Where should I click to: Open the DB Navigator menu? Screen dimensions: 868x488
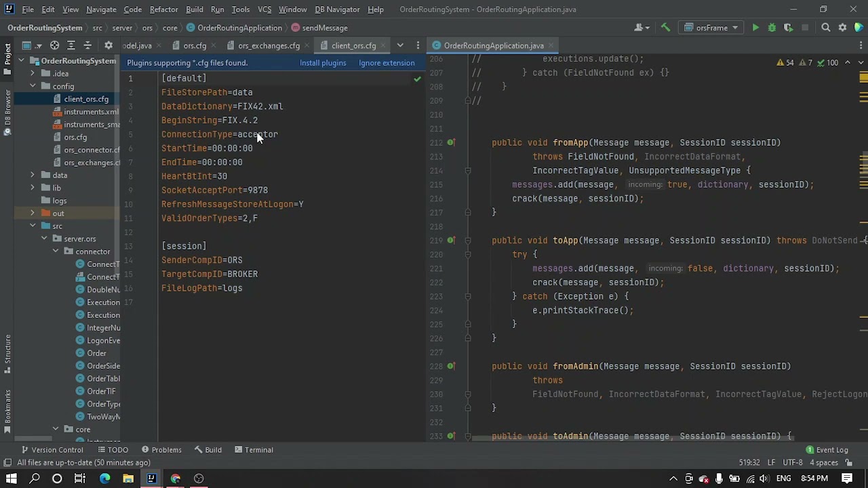(x=337, y=9)
